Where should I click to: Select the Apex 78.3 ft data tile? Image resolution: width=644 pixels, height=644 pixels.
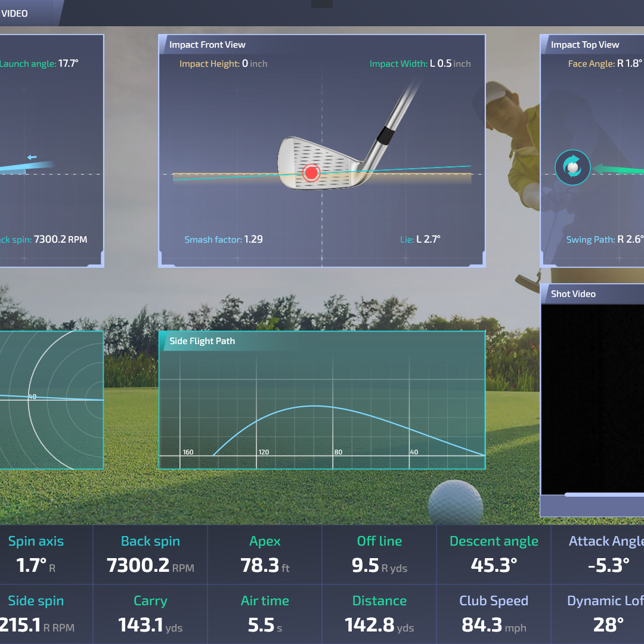pyautogui.click(x=265, y=555)
